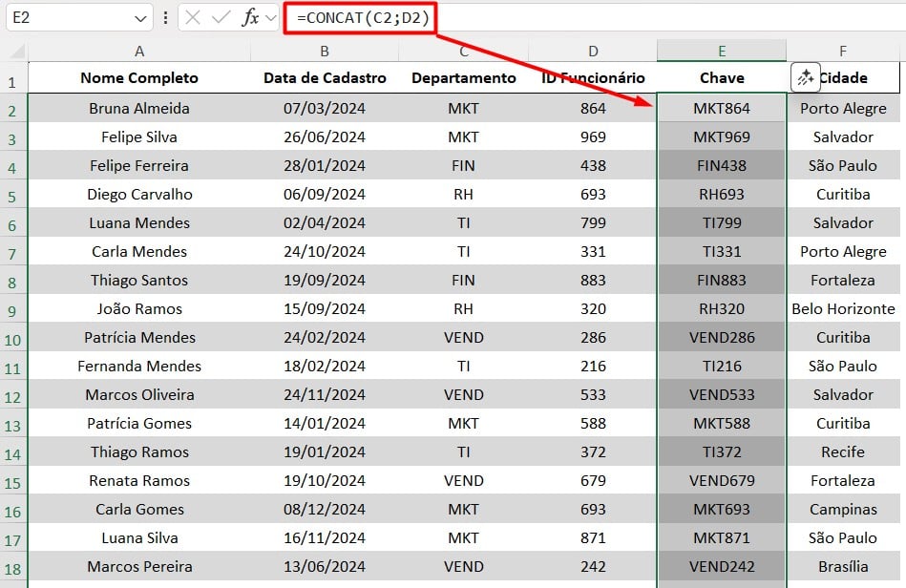Select row 1 header

pos(13,80)
